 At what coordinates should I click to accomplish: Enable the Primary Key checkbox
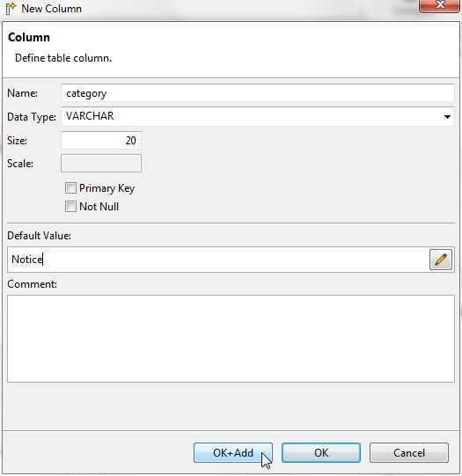pyautogui.click(x=70, y=188)
